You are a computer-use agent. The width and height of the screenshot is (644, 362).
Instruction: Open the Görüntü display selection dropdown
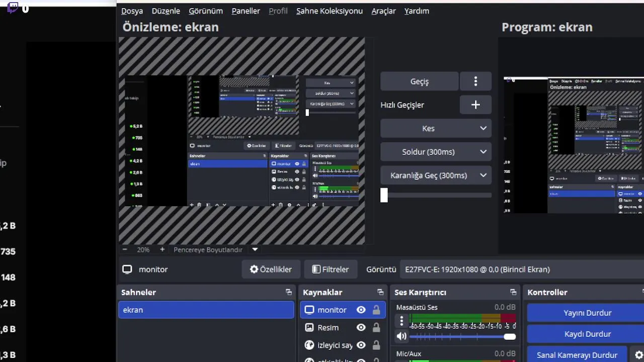click(522, 269)
